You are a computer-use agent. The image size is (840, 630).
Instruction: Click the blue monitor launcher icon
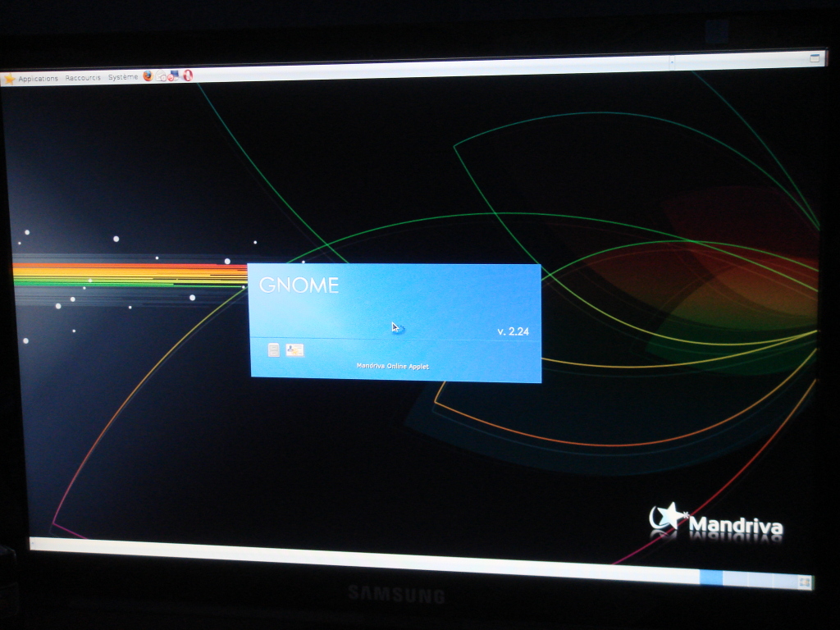[173, 75]
